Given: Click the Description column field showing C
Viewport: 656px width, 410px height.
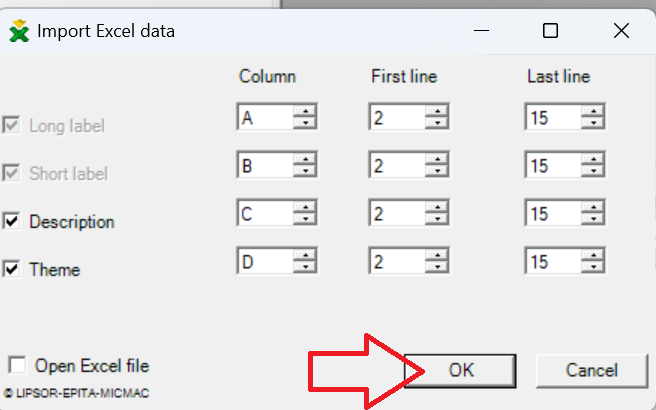Looking at the screenshot, I should tap(265, 213).
